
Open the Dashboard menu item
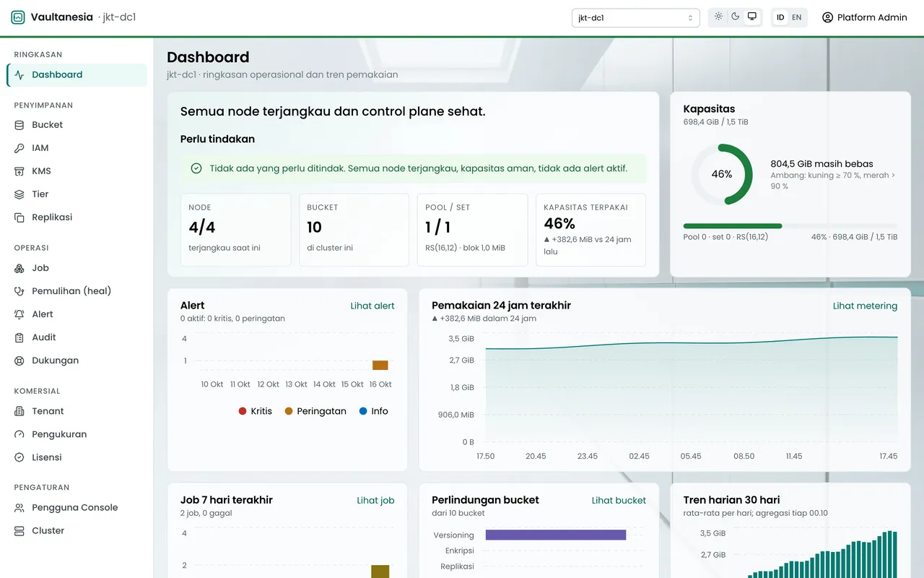click(x=77, y=75)
